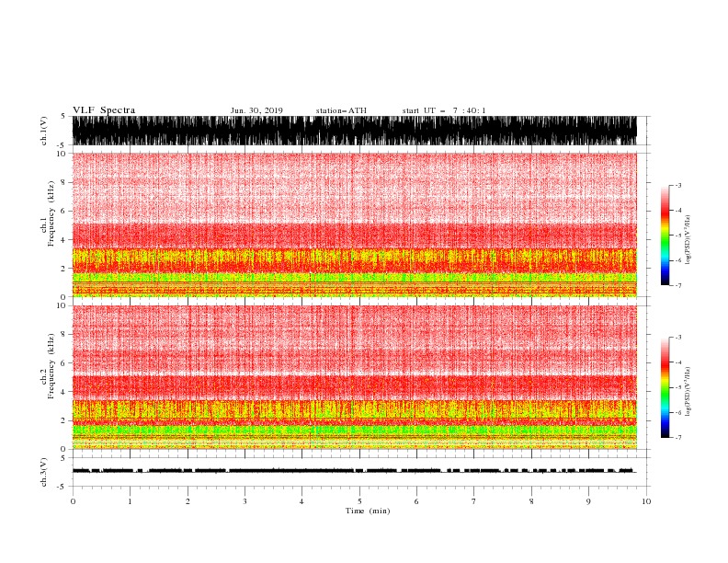Click the ch.2 frequency axis "4" tick
728x563 pixels.
click(63, 392)
